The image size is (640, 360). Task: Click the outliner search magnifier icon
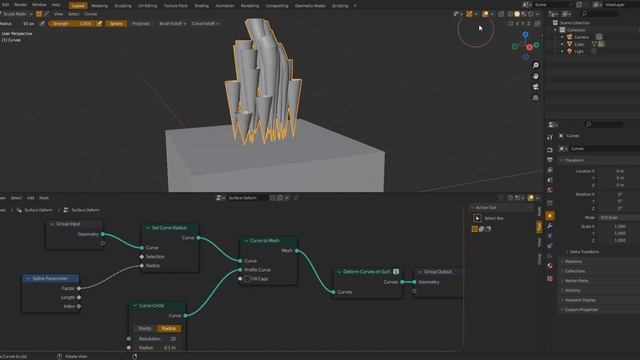(584, 14)
